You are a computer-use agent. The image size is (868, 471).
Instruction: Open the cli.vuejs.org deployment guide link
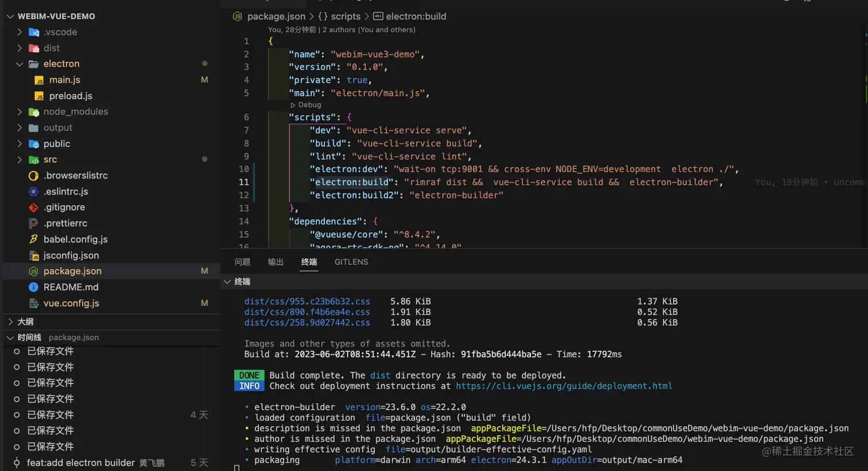click(x=564, y=386)
